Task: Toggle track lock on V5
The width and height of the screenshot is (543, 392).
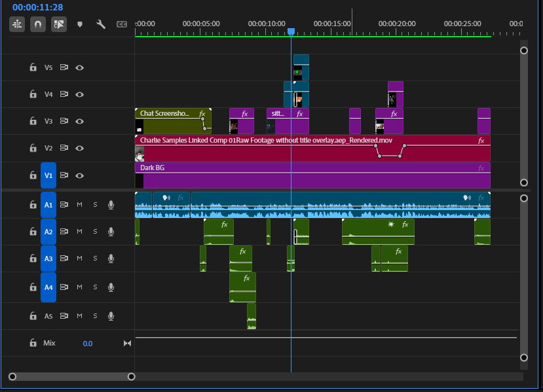Action: tap(33, 67)
